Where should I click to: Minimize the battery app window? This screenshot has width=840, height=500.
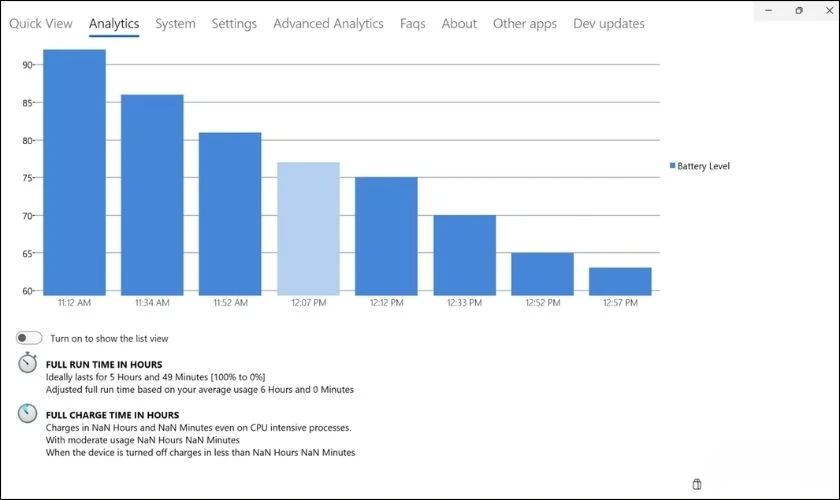766,10
